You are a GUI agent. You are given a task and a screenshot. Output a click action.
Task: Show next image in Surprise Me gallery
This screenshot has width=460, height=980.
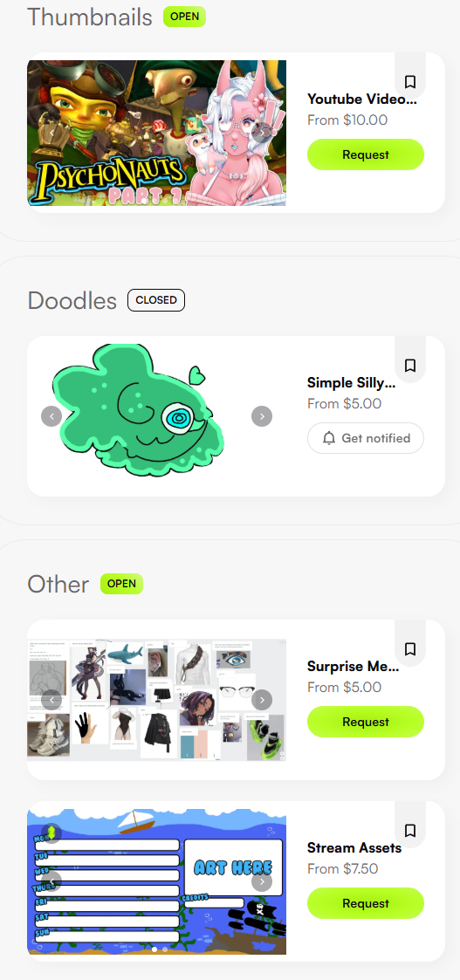[262, 700]
